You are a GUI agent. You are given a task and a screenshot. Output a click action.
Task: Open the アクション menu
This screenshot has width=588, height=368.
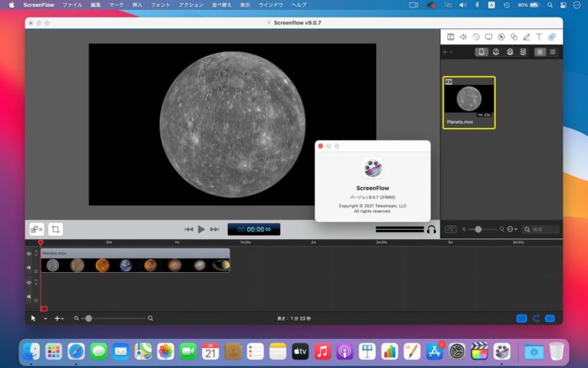pyautogui.click(x=191, y=5)
